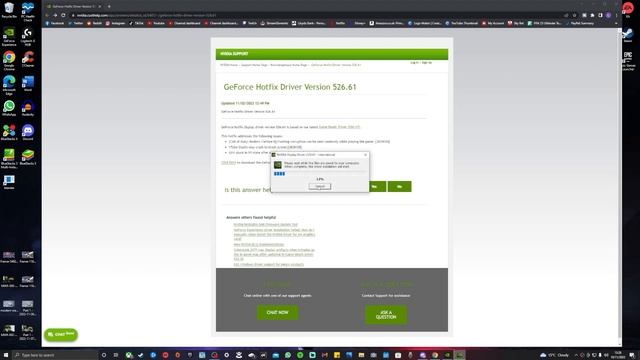The width and height of the screenshot is (640, 360).
Task: Open YouTube Thumbnail bookmark
Action: (462, 23)
